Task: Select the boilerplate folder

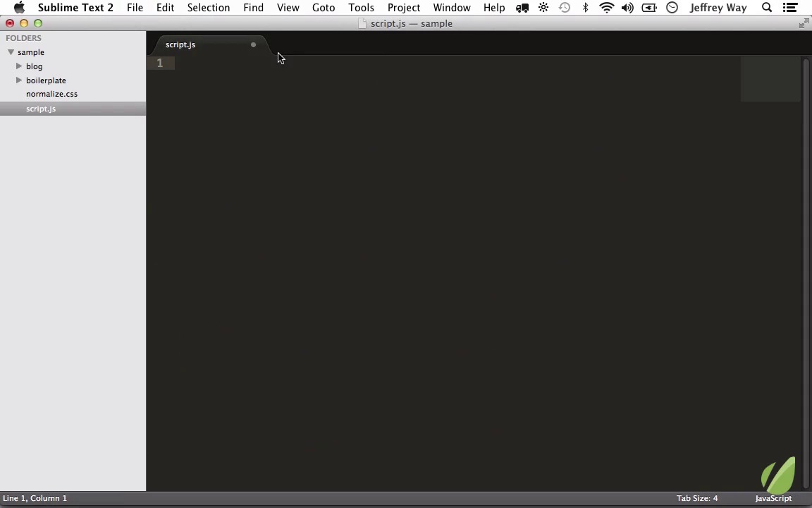Action: [x=46, y=80]
